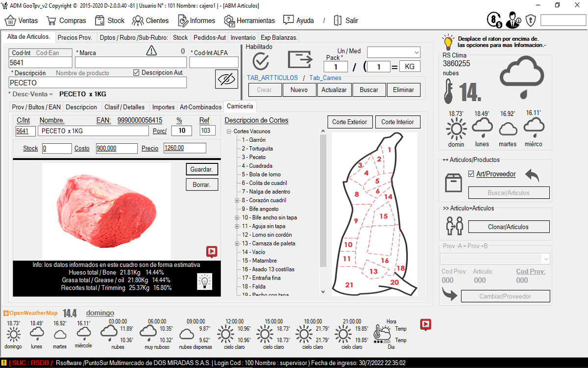The height and width of the screenshot is (368, 588).
Task: Click the lightbulb hint icon in info box
Action: click(204, 281)
